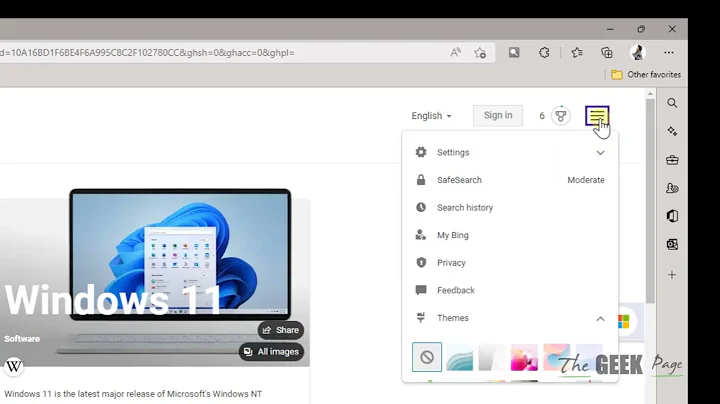Open the Wikipedia W icon
The image size is (720, 404).
tap(14, 366)
